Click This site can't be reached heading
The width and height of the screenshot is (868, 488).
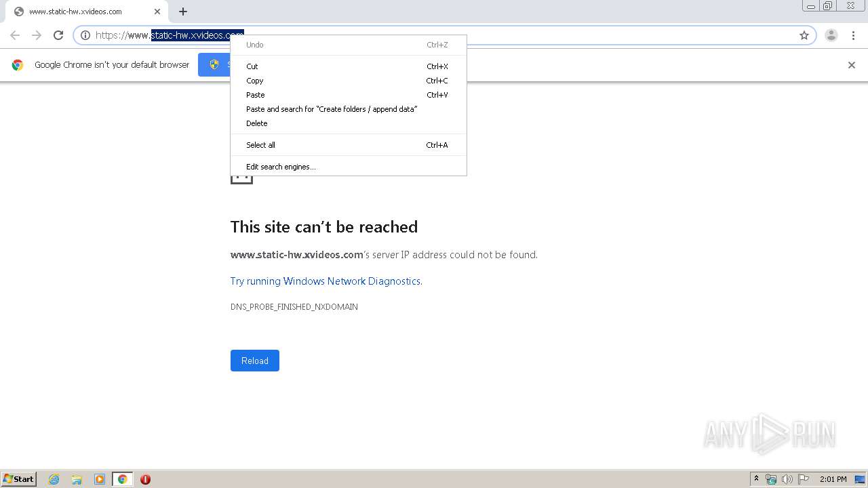coord(324,227)
